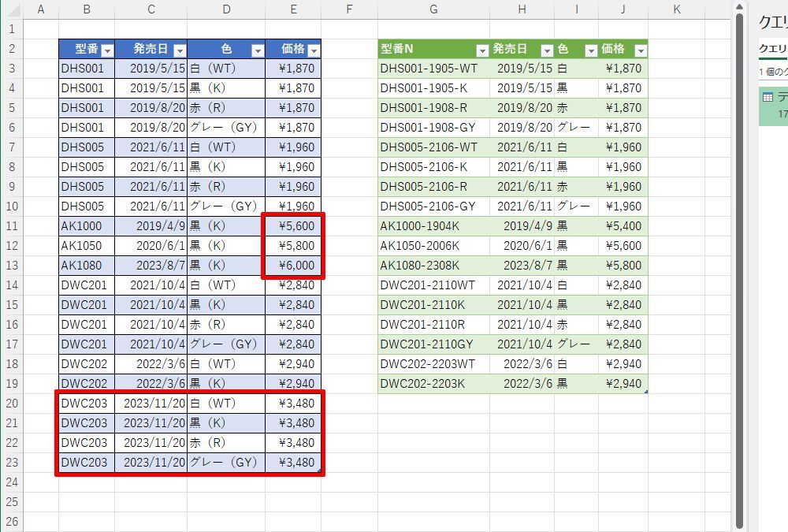The width and height of the screenshot is (788, 532).
Task: Select row 24 header
Action: click(12, 482)
